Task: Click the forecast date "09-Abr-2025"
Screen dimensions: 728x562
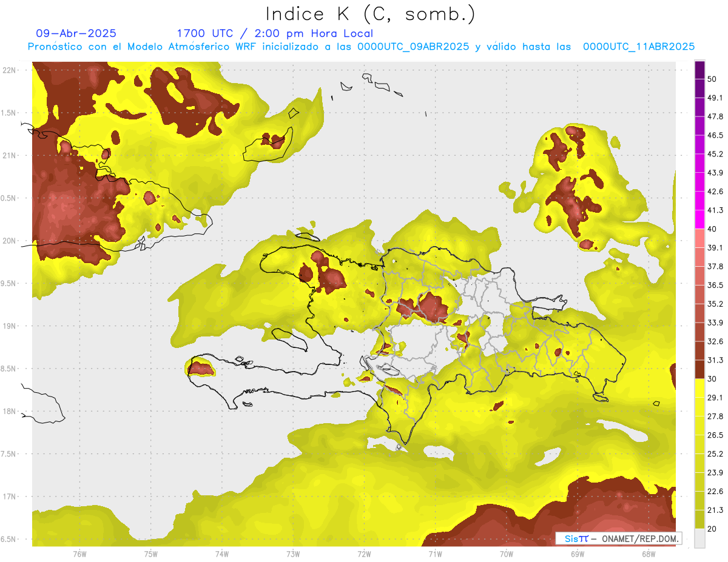Action: pyautogui.click(x=76, y=33)
